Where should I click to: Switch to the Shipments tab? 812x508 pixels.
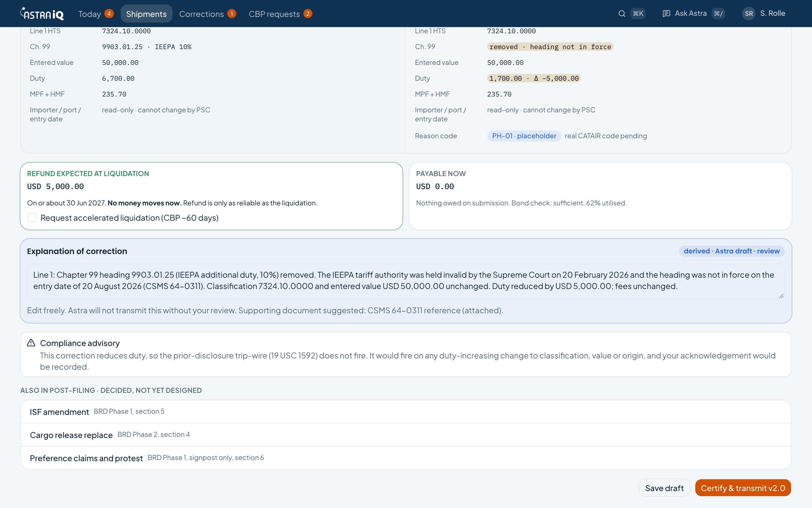coord(146,14)
